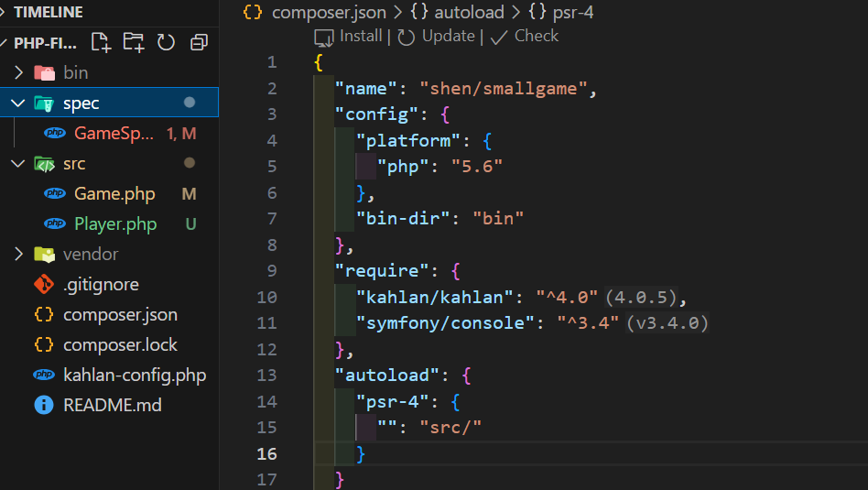Click the New Folder icon in explorer header
This screenshot has width=868, height=490.
(134, 42)
